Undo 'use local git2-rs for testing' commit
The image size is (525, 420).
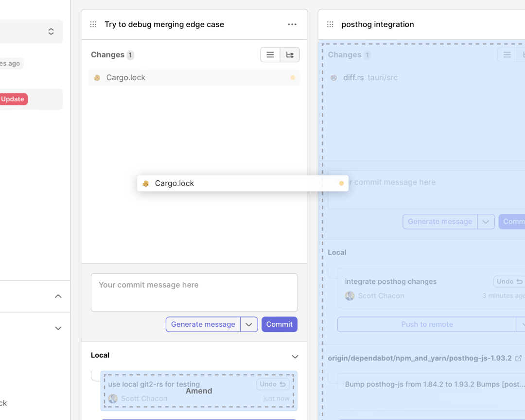click(273, 385)
